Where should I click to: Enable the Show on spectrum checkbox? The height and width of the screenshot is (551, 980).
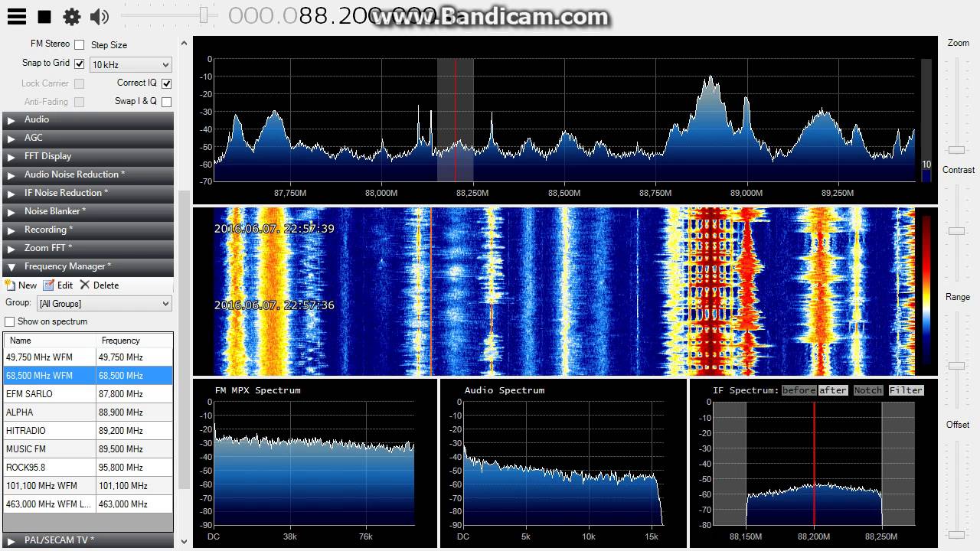coord(10,321)
